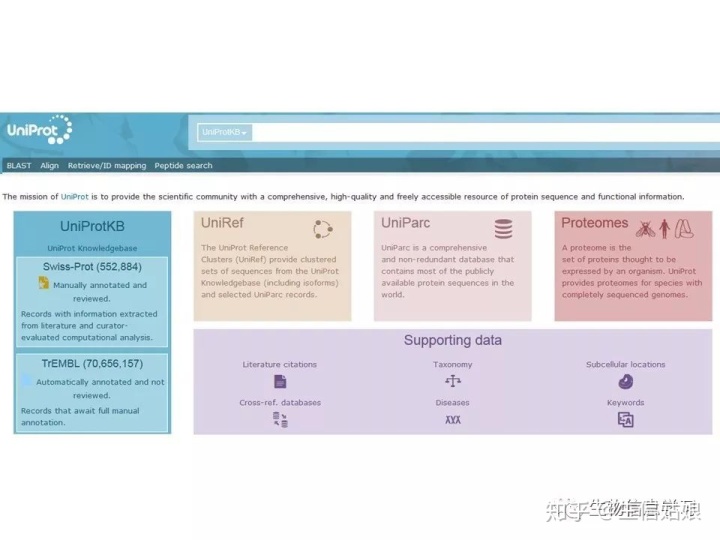The height and width of the screenshot is (540, 720).
Task: Open the Proteomes heading
Action: coord(595,223)
